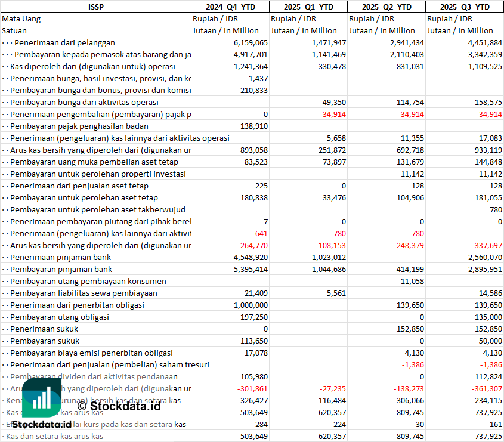Select cell value 1,241,364
Image resolution: width=504 pixels, height=442 pixels.
[251, 67]
